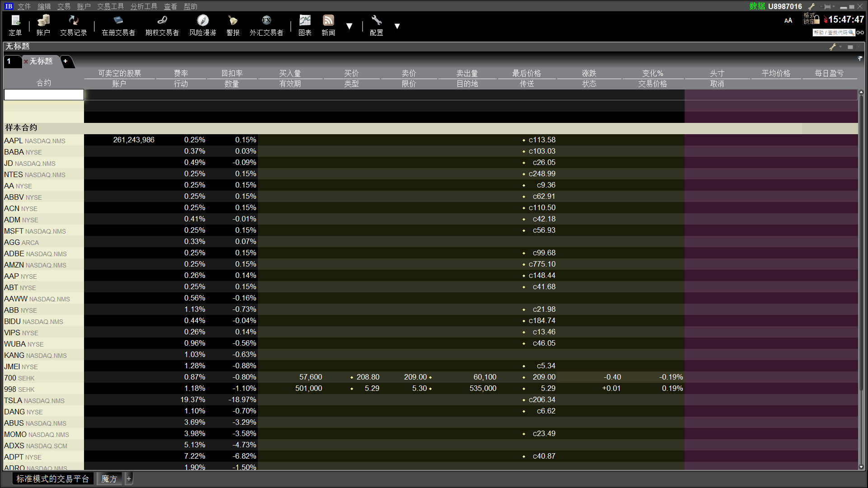
Task: Click AAPL shortable shares 261,243,986
Action: 134,140
